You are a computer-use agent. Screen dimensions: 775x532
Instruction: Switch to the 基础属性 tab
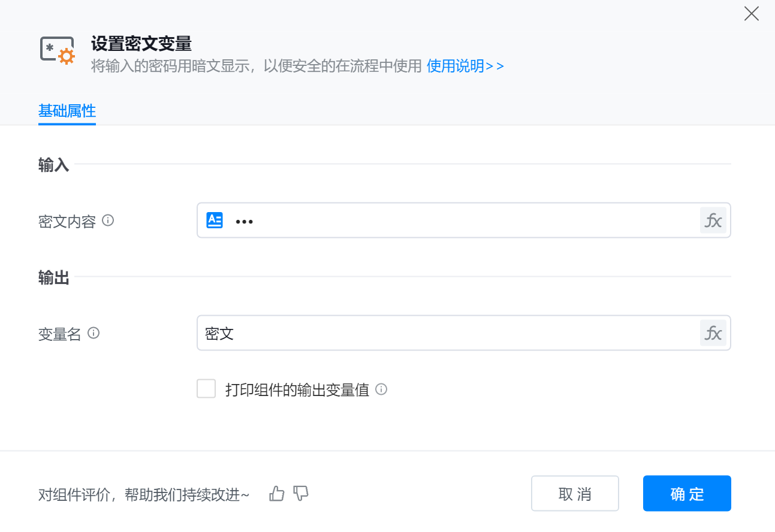tap(67, 111)
